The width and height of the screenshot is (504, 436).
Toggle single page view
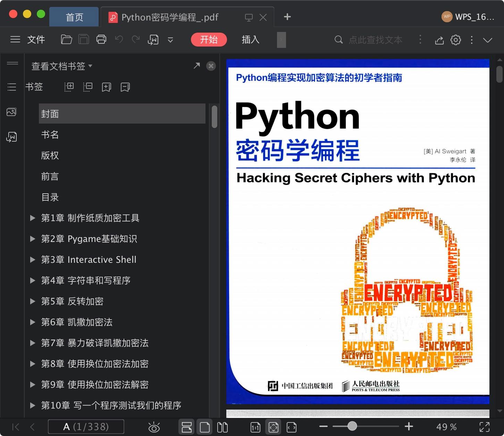point(205,427)
